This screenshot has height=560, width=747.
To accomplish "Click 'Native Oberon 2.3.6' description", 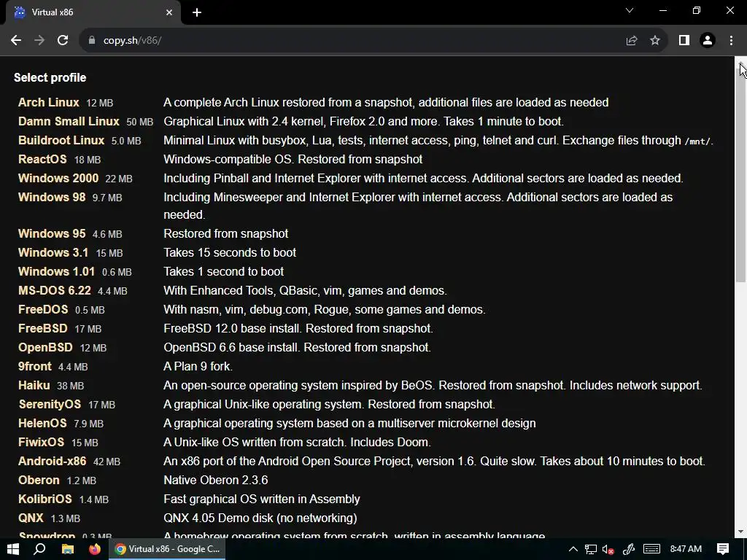I will coord(216,480).
